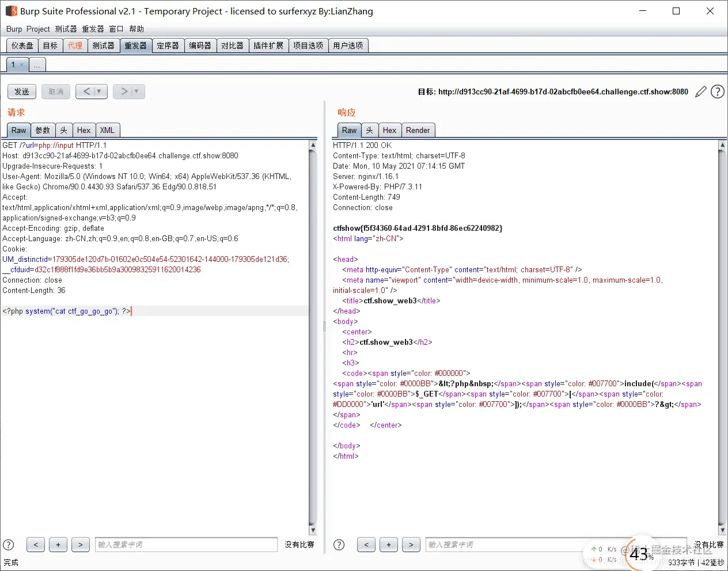Viewport: 728px width, 571px height.
Task: Select the request 参数 params tab
Action: point(43,130)
